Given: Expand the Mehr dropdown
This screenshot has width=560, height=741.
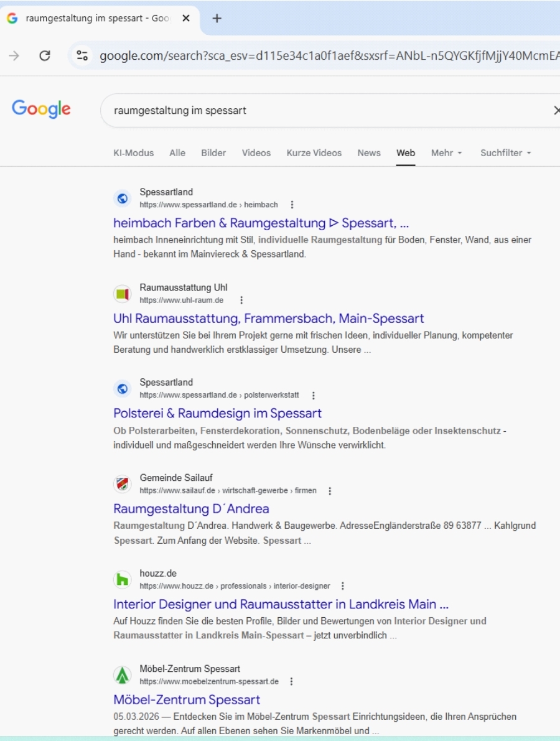Looking at the screenshot, I should click(x=447, y=153).
